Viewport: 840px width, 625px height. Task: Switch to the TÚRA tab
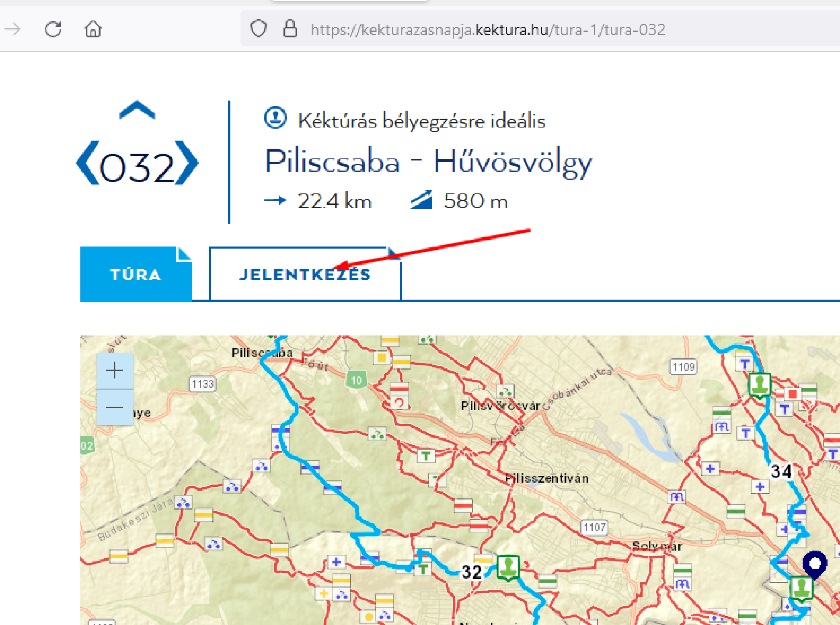coord(136,275)
